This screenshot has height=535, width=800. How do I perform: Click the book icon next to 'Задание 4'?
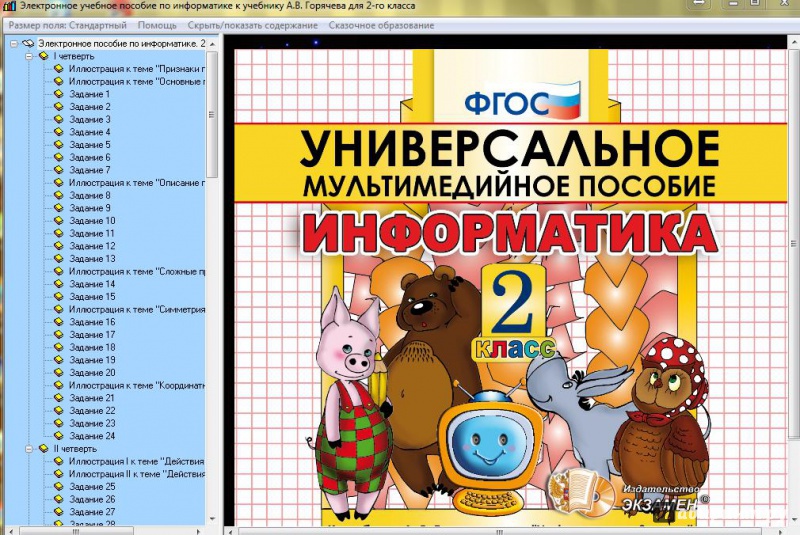(x=59, y=132)
